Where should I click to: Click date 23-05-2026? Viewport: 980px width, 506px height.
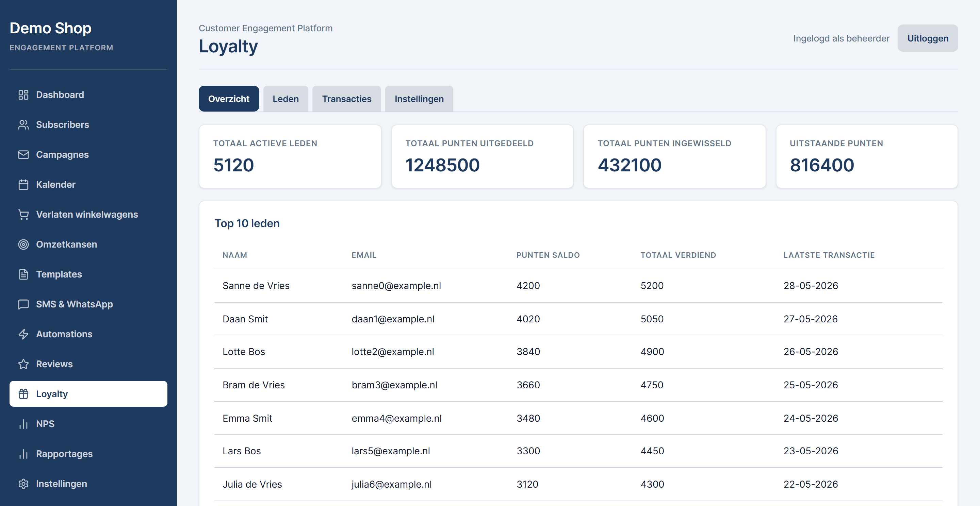pos(811,451)
